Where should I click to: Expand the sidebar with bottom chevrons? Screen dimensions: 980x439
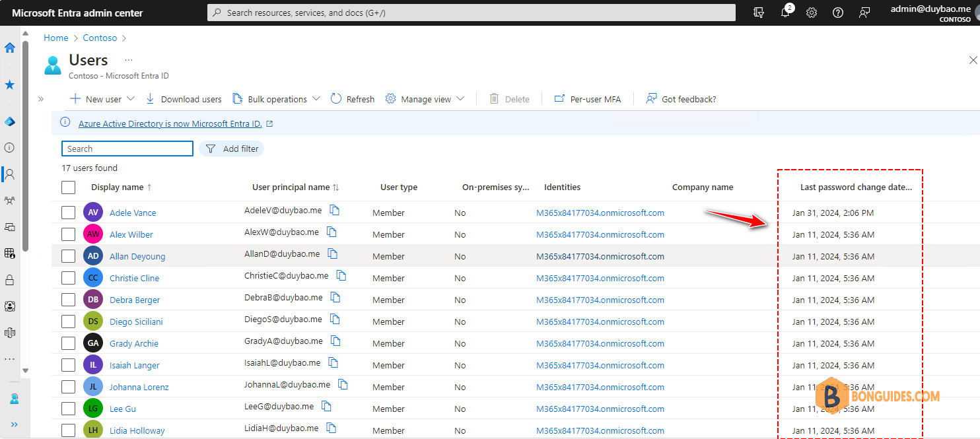15,424
